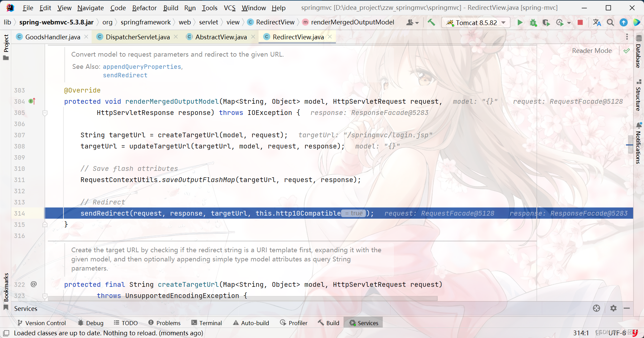Open the Version Control tool tab
This screenshot has width=644, height=338.
[x=41, y=323]
